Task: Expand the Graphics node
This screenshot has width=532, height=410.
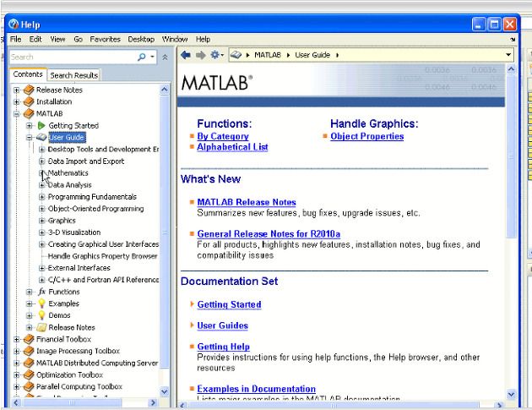Action: point(41,221)
